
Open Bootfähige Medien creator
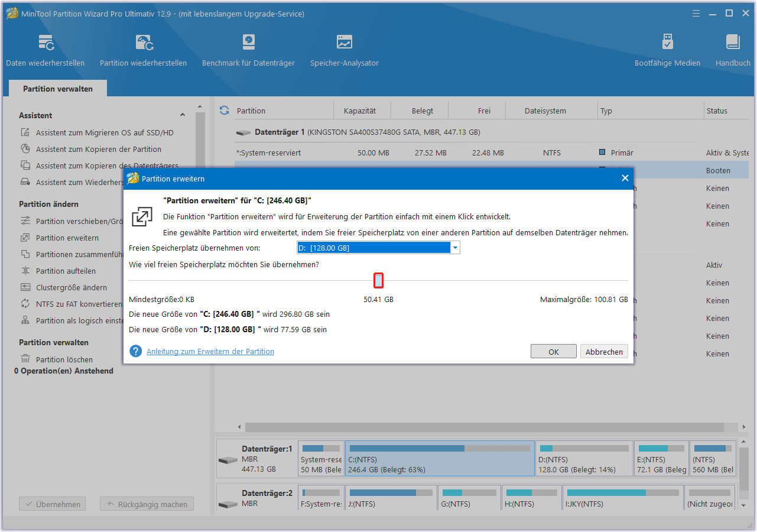[x=667, y=50]
